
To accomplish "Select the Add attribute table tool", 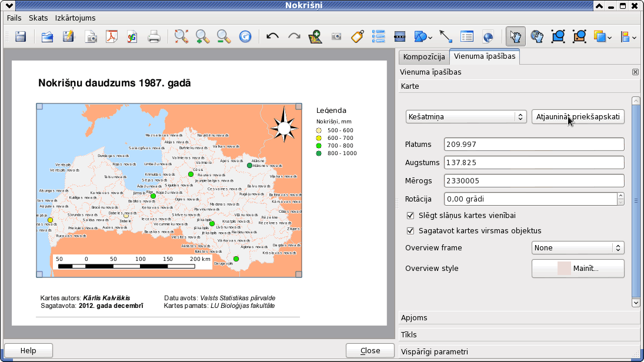I will pos(467,36).
